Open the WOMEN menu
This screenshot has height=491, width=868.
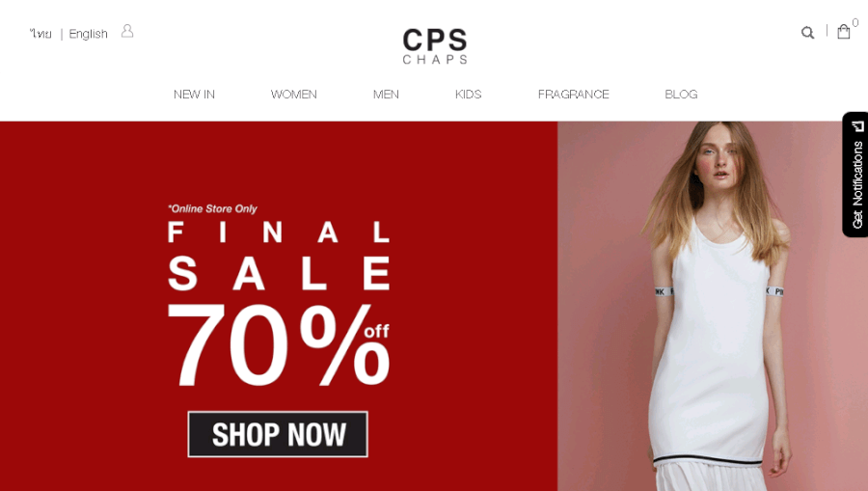(x=294, y=95)
